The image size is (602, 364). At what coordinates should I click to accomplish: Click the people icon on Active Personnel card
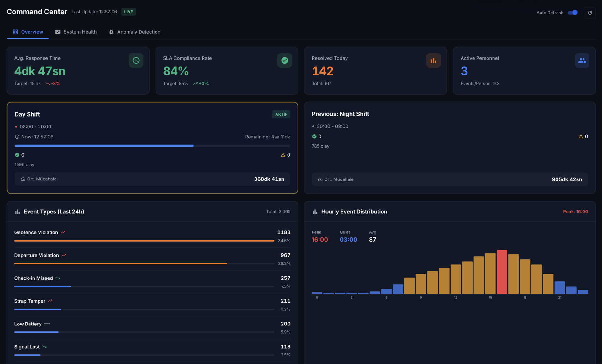click(582, 60)
